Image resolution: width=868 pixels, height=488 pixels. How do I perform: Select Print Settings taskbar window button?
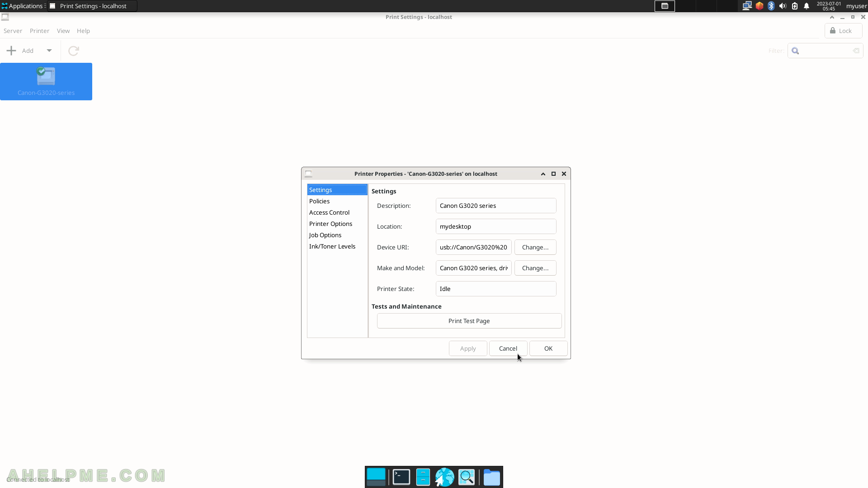click(92, 6)
